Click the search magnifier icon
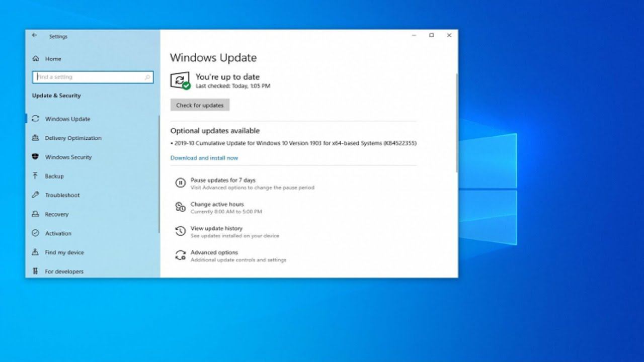 pos(147,77)
